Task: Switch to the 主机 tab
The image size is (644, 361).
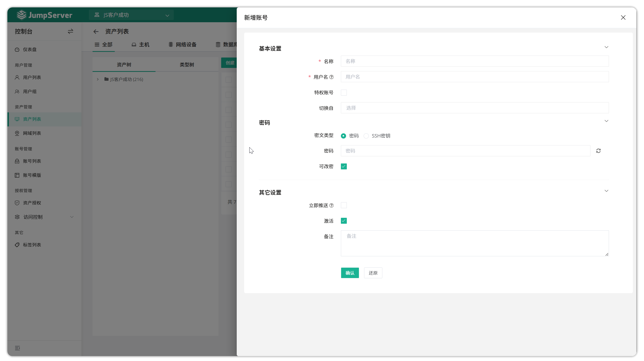Action: (x=140, y=44)
